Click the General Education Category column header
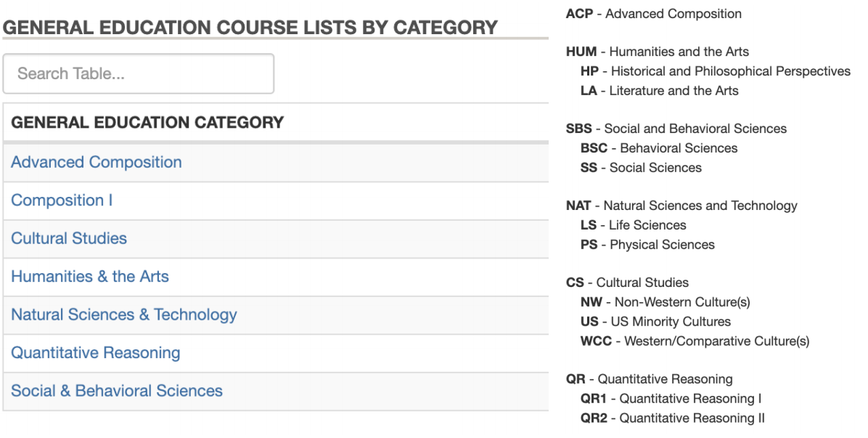The width and height of the screenshot is (868, 438). point(147,122)
